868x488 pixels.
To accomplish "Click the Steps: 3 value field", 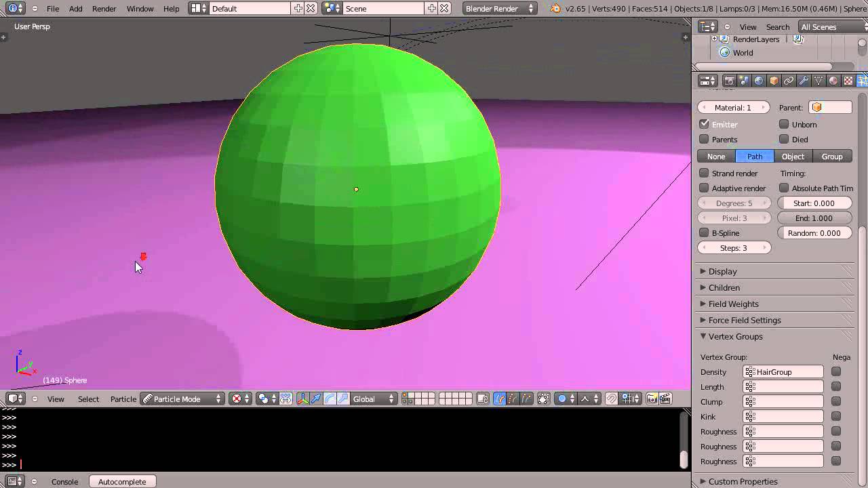I will pos(734,247).
